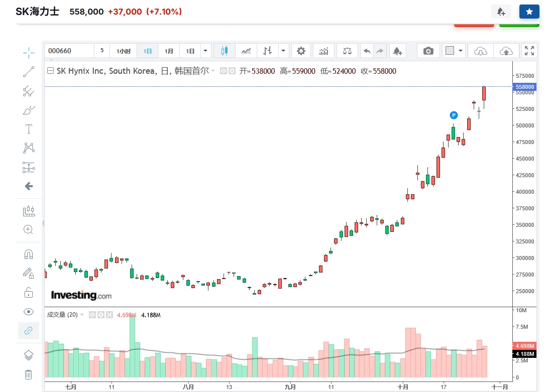
Task: Collapse the SK Hynix legend box
Action: pos(50,71)
